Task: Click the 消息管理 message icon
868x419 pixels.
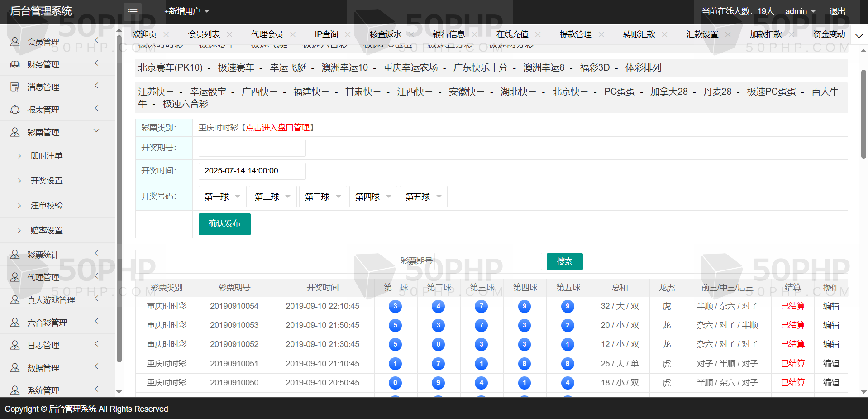Action: (15, 87)
